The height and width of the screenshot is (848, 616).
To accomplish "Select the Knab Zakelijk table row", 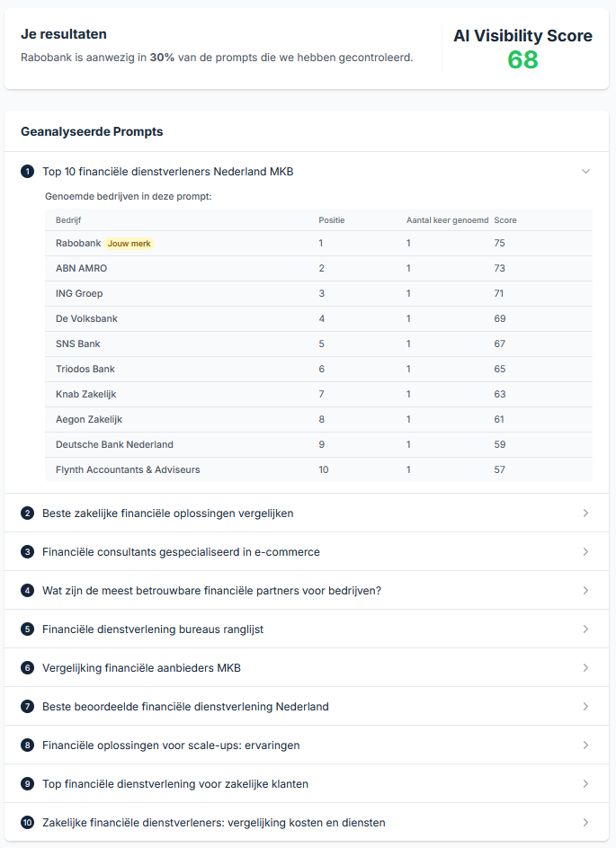I will (318, 394).
